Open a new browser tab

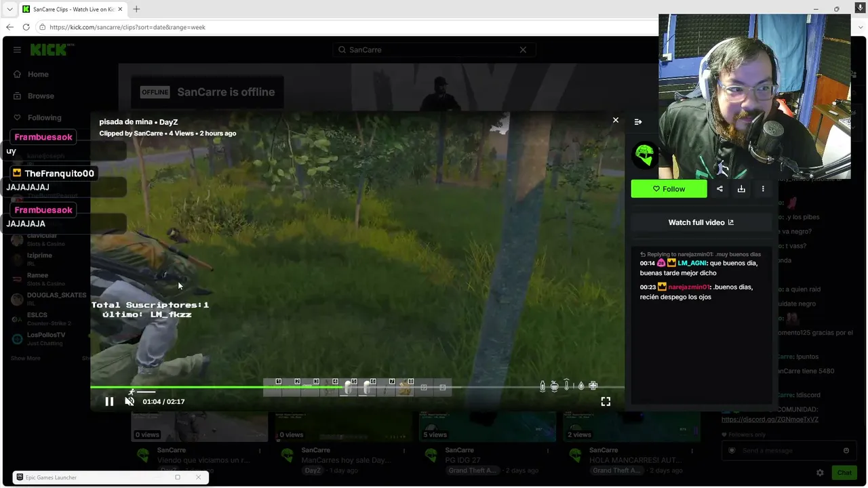[x=136, y=9]
